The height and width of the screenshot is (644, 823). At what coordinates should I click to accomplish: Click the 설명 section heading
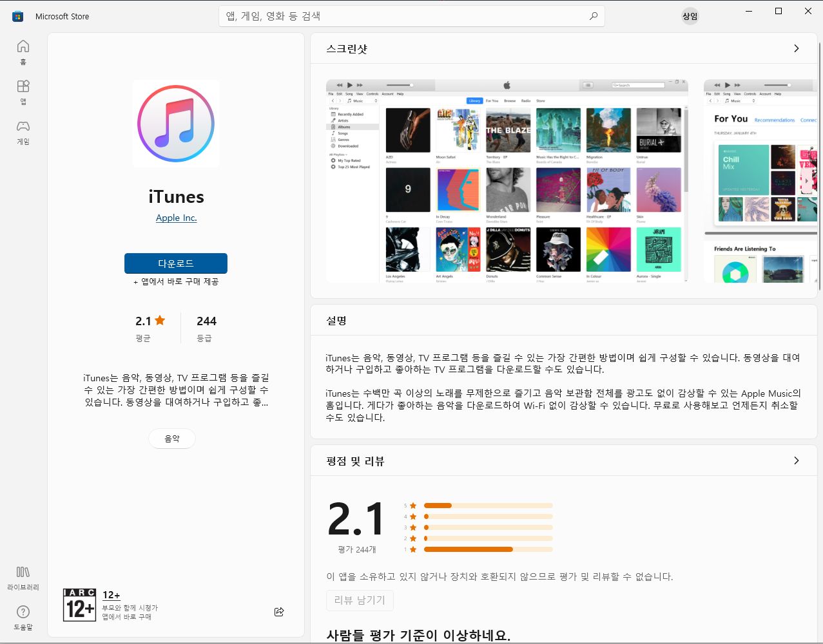[x=336, y=321]
